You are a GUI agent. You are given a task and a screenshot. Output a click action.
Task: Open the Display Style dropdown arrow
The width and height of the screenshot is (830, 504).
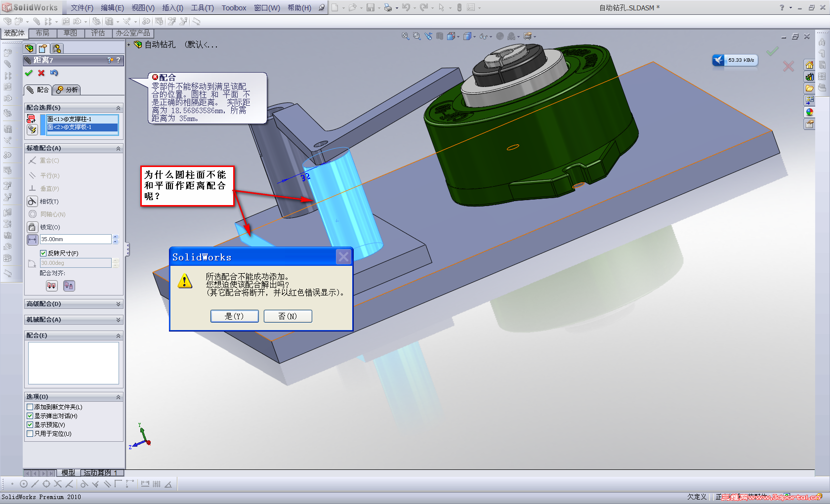[475, 37]
